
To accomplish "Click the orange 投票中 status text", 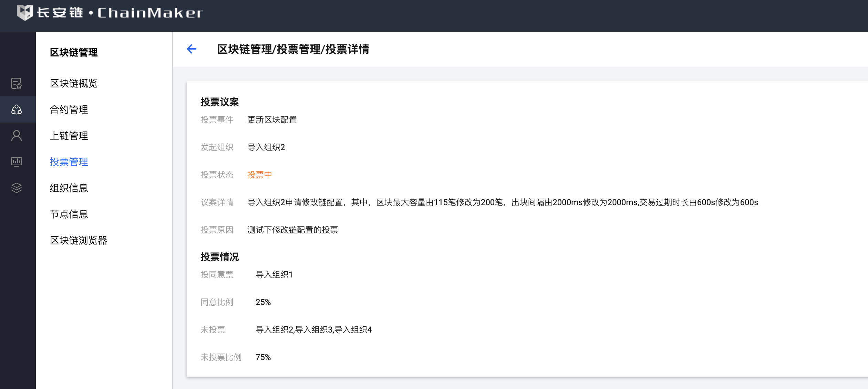I will [259, 175].
